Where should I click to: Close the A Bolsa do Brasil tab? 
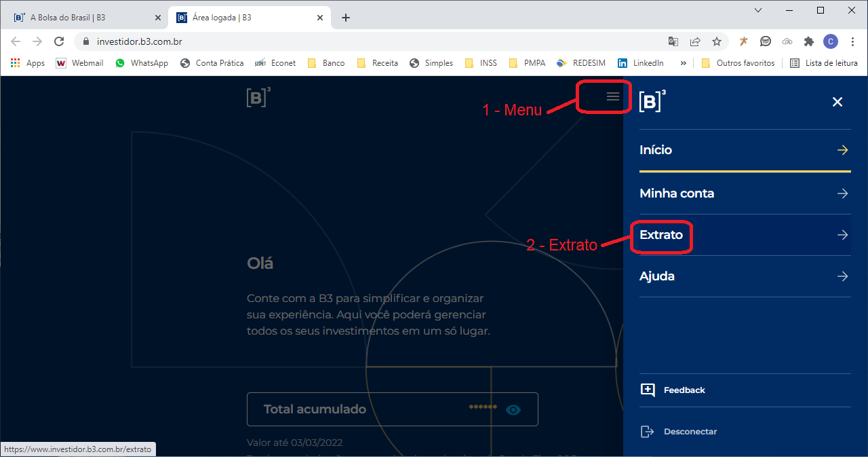pyautogui.click(x=158, y=18)
